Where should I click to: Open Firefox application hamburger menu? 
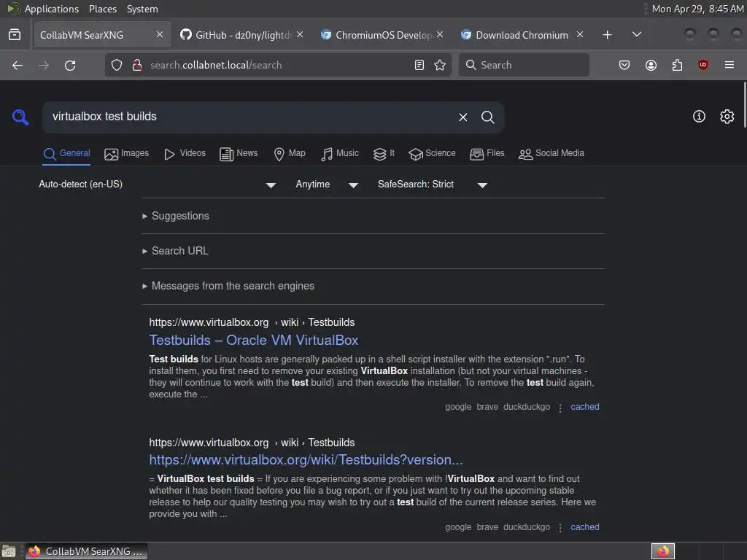[729, 65]
